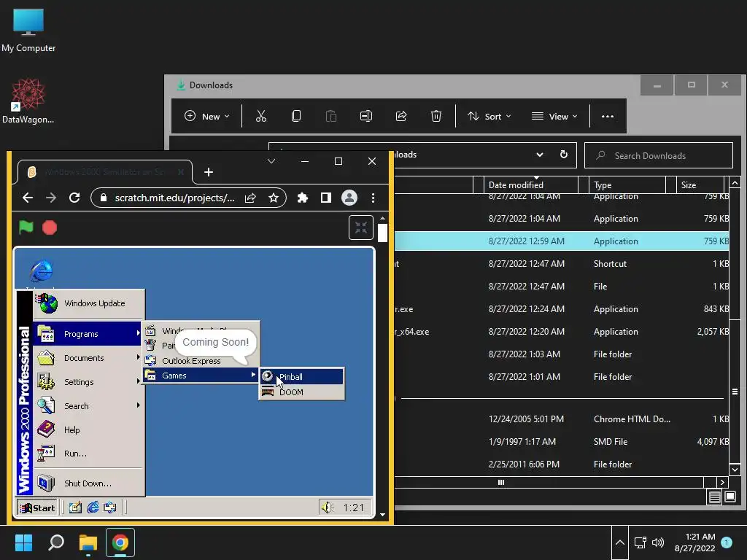
Task: Click the Internet Explorer icon on simulated desktop
Action: point(41,271)
